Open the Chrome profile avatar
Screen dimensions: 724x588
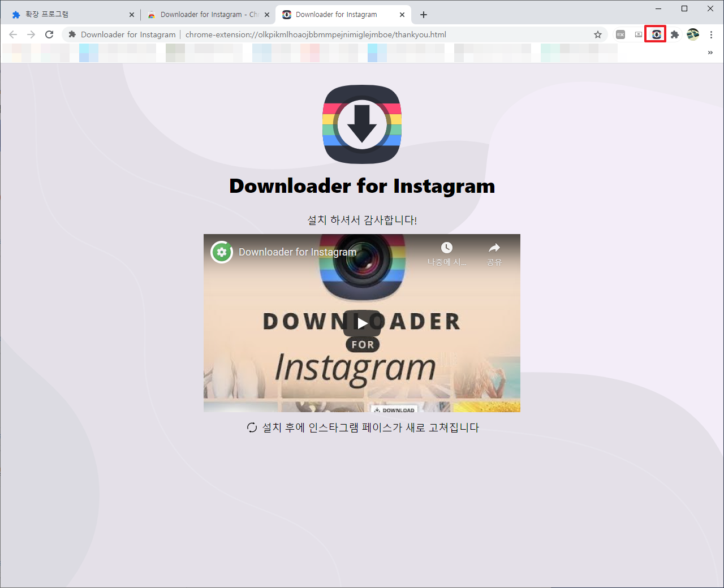click(x=693, y=34)
